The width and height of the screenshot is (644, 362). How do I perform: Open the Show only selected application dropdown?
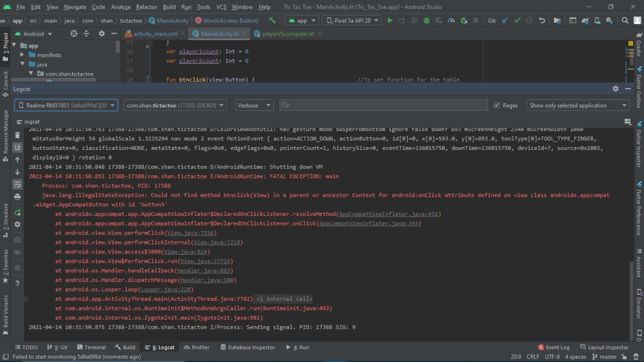(577, 105)
